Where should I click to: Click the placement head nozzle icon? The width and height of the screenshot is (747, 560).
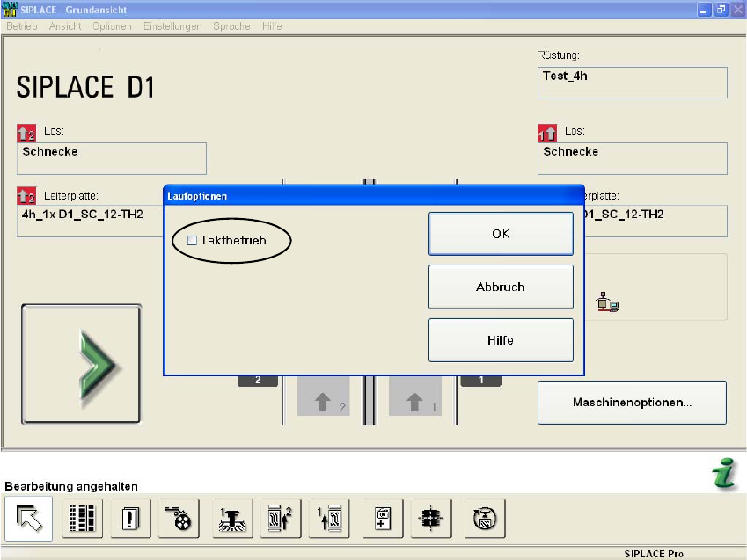click(x=232, y=519)
